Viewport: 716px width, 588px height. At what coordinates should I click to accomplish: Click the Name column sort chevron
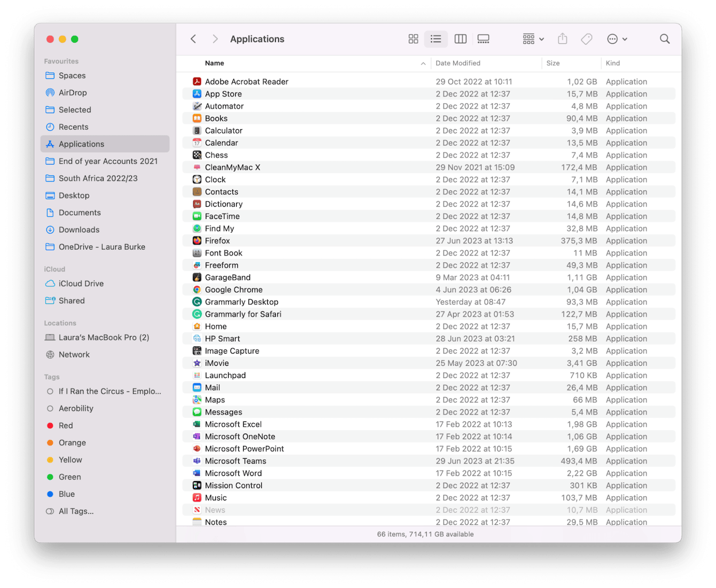(x=424, y=63)
